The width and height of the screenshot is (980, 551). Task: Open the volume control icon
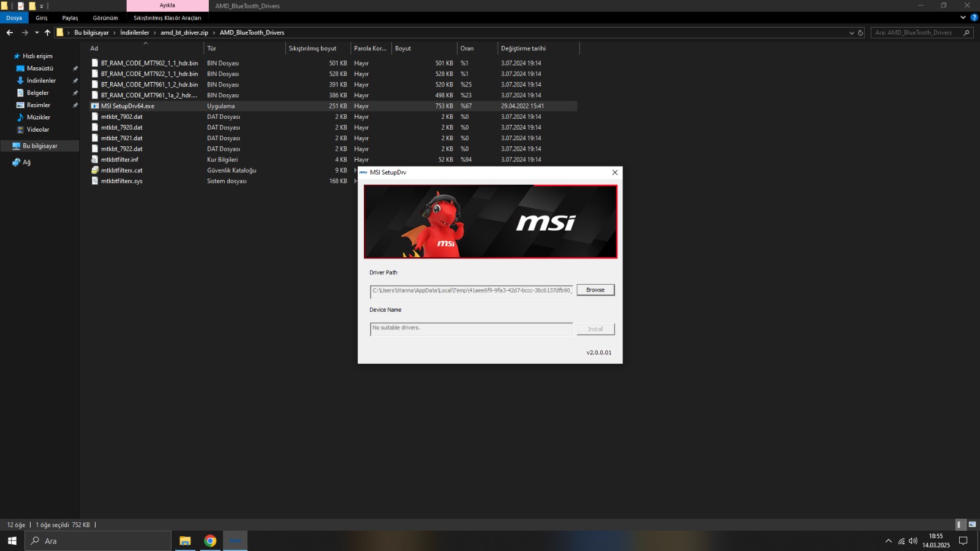coord(913,541)
